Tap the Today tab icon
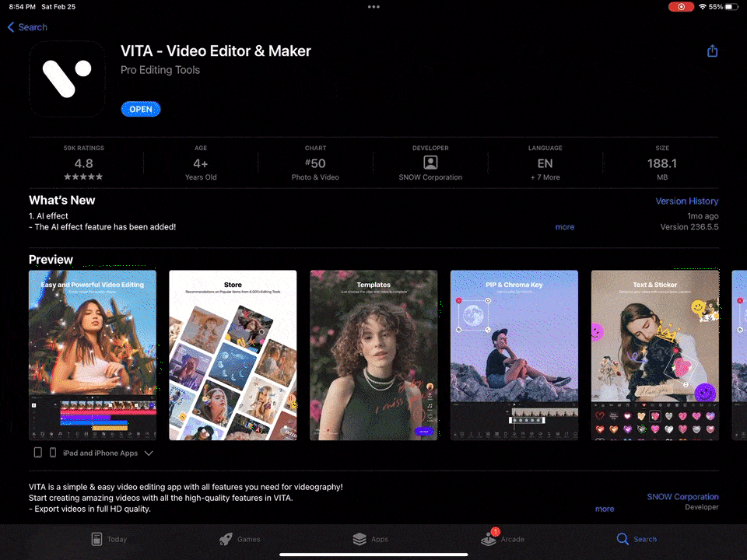747x560 pixels. point(96,539)
